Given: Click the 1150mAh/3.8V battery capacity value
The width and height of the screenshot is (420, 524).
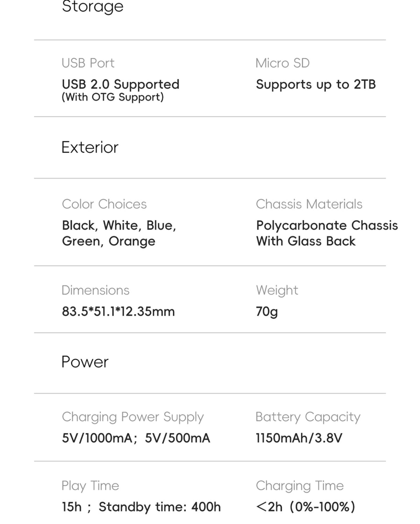Looking at the screenshot, I should 299,438.
